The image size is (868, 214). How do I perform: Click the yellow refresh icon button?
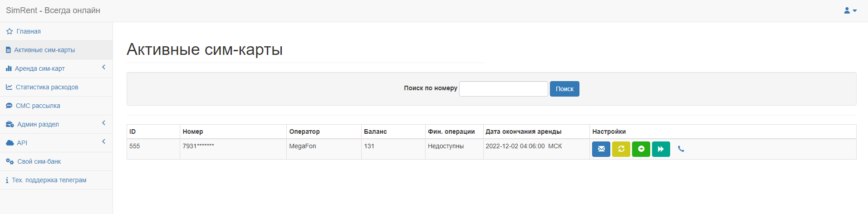point(621,149)
